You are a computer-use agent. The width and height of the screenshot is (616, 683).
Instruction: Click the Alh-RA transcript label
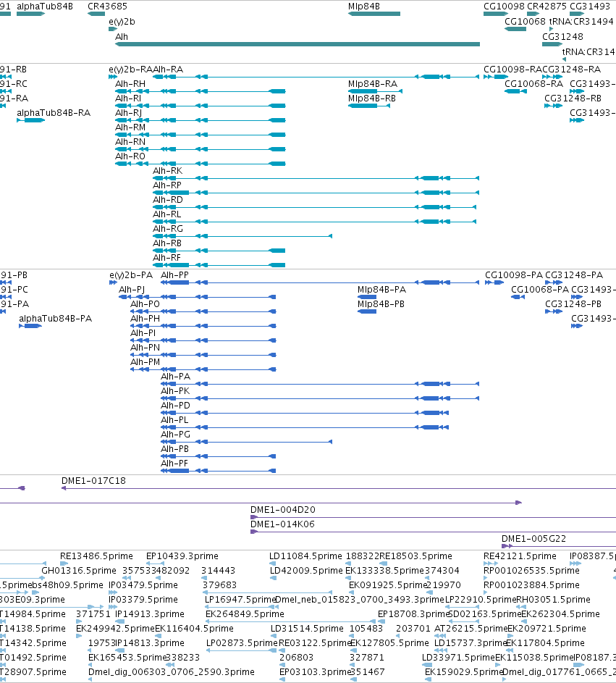168,70
